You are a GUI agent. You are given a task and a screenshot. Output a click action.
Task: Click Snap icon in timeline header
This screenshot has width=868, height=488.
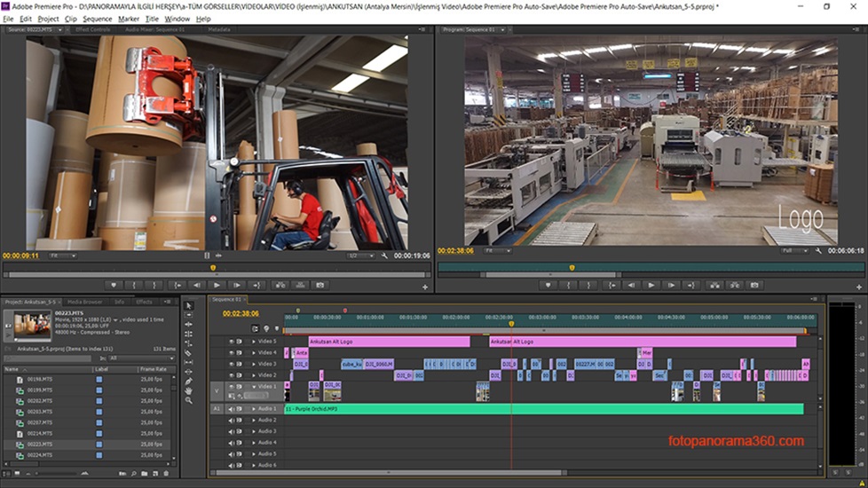[x=256, y=328]
